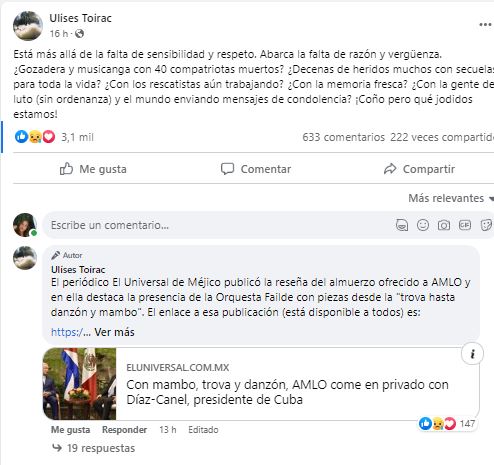Image resolution: width=494 pixels, height=465 pixels.
Task: Show the 19 respuestas thread
Action: click(94, 448)
